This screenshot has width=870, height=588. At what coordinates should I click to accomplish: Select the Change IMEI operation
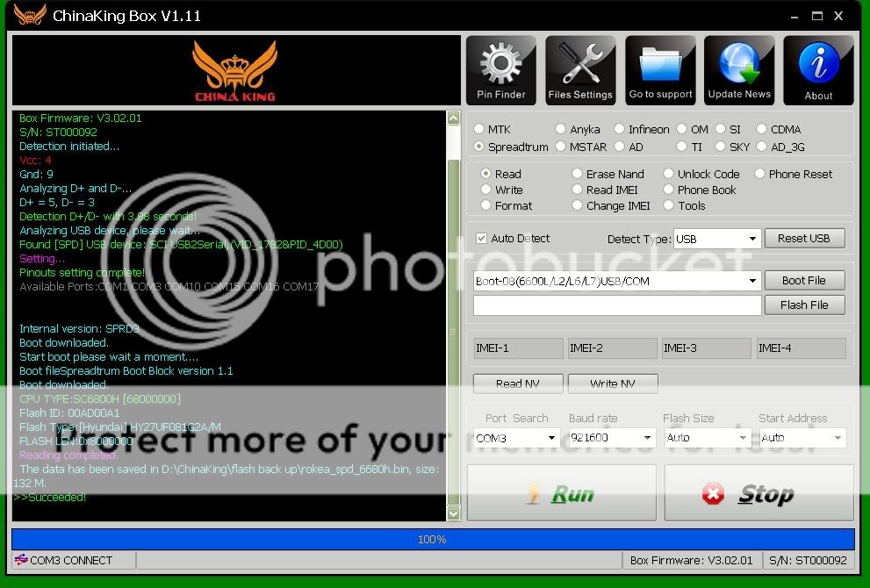coord(577,205)
